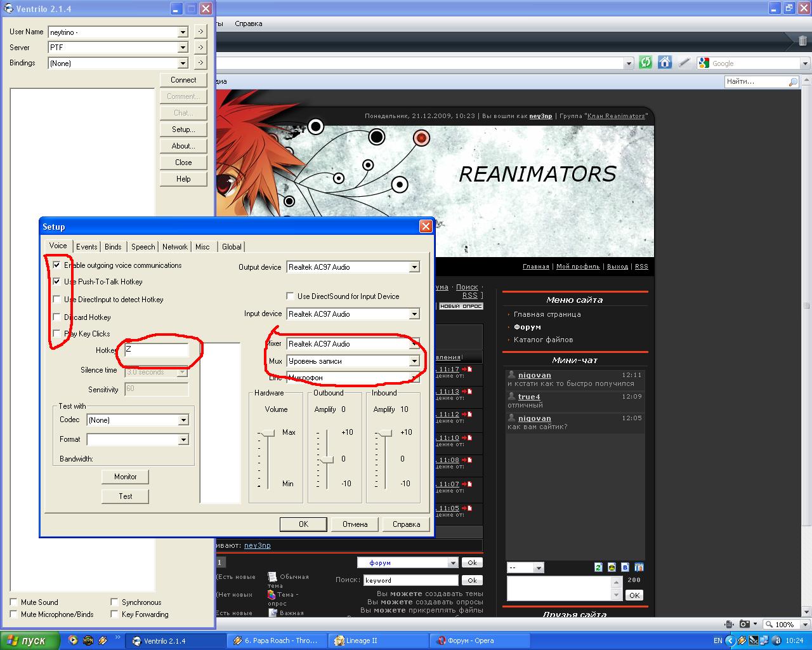Click the Test button in Setup
This screenshot has width=812, height=650.
125,496
